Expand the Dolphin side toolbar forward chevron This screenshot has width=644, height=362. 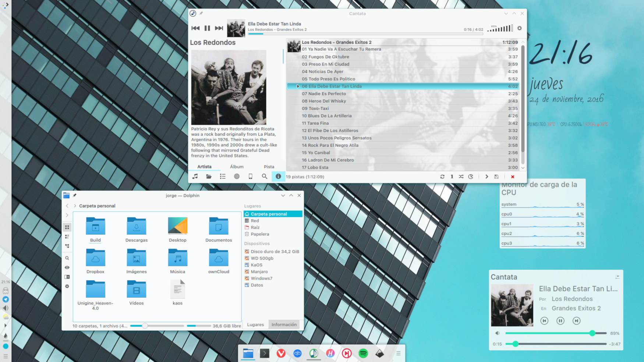point(67,215)
